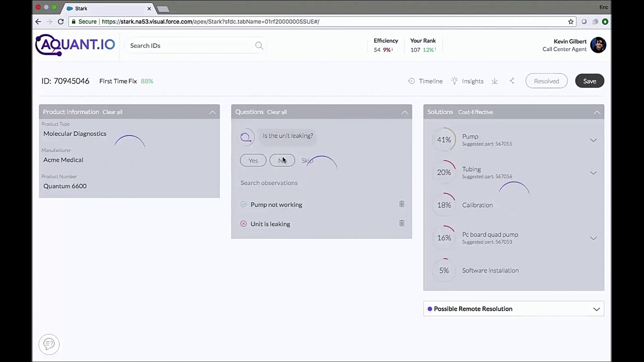Expand the Pump solution details

click(593, 140)
